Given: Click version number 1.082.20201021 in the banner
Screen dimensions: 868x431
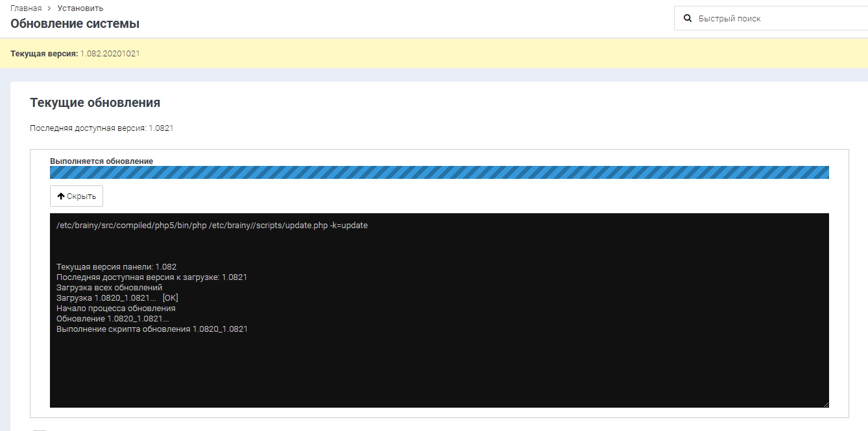Looking at the screenshot, I should pos(110,53).
